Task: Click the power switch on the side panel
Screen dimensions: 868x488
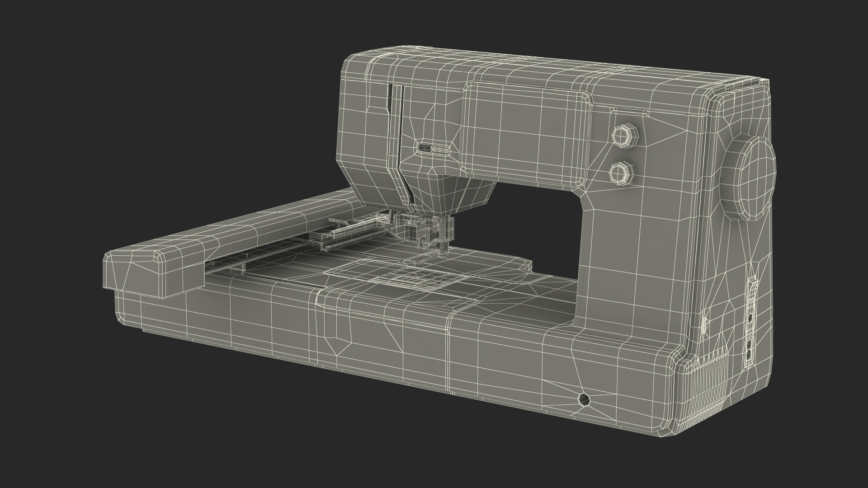Action: click(752, 287)
